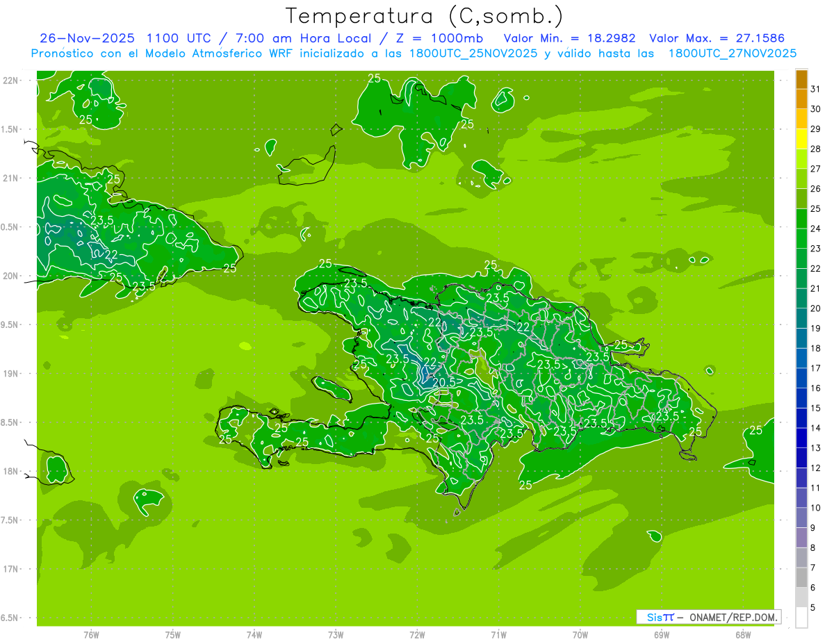
Task: Click the legend scale value '28'
Action: pos(815,149)
